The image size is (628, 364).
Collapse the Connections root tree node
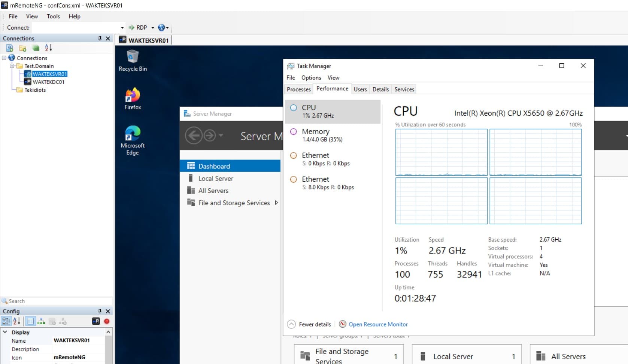coord(4,58)
